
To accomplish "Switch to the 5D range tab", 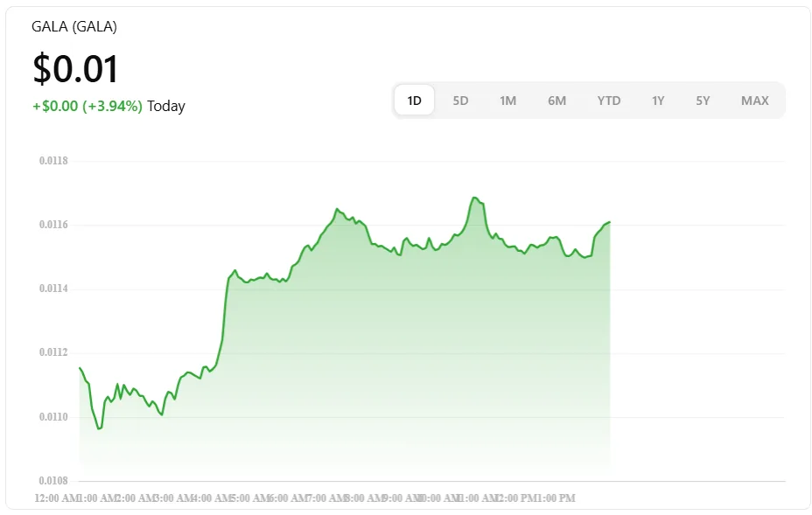I will click(x=460, y=101).
